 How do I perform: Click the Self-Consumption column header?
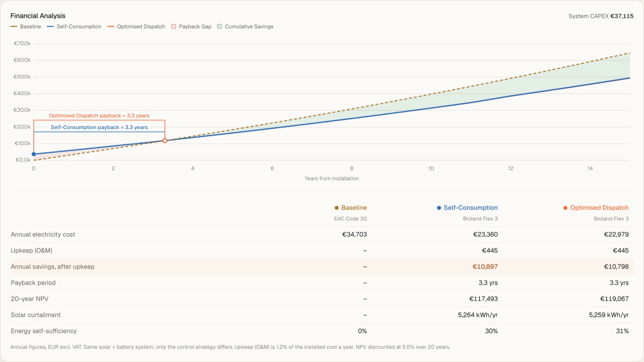[x=471, y=208]
